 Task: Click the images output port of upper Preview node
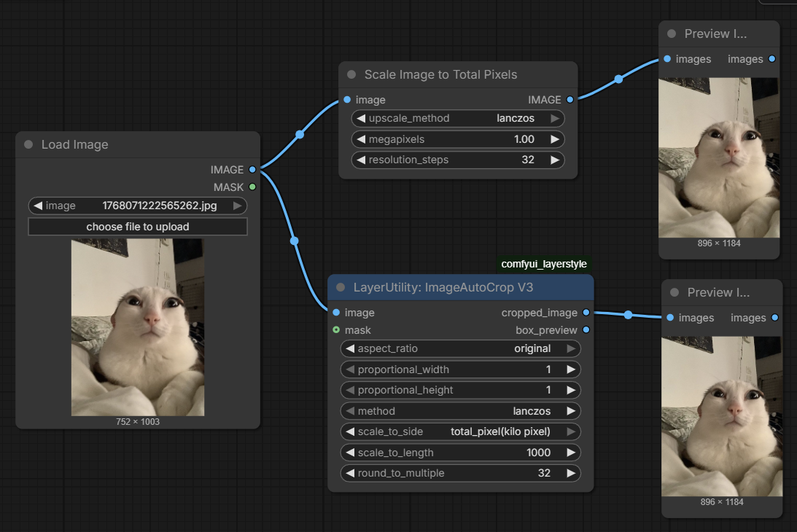point(772,59)
